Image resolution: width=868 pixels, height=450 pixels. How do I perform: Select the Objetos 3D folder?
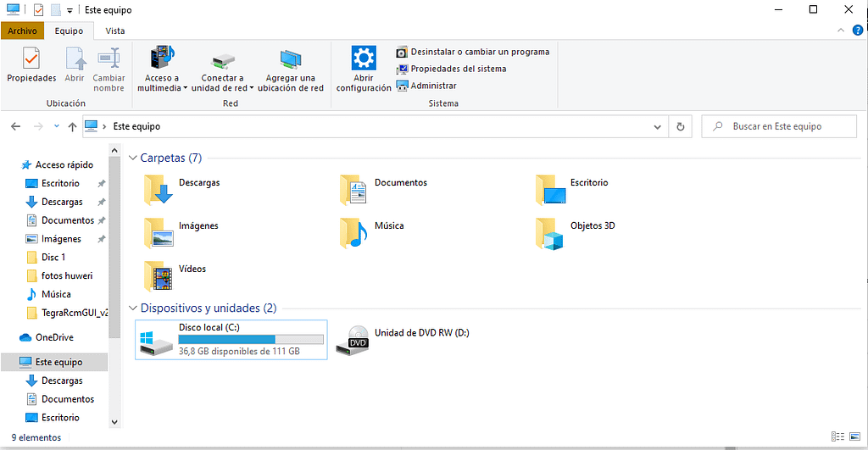click(x=576, y=232)
